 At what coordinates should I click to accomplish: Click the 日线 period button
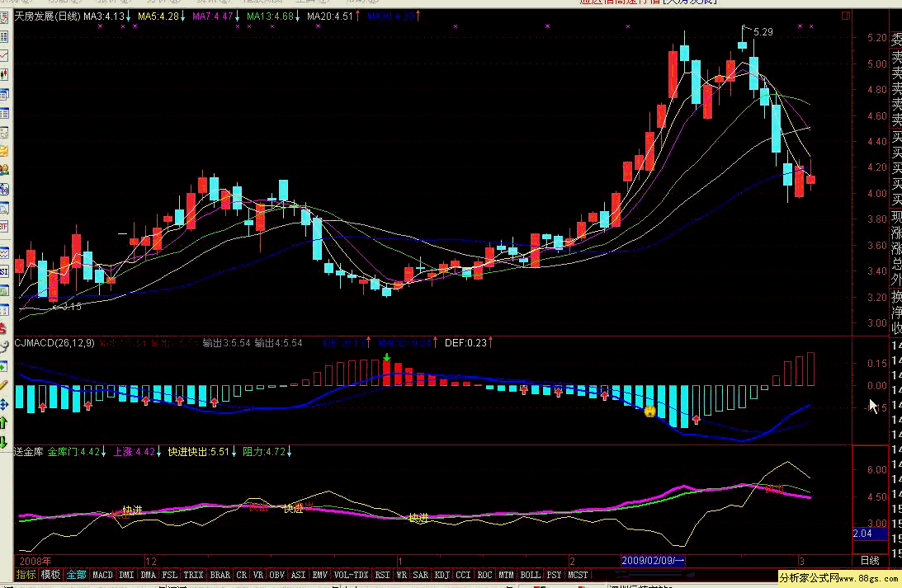click(869, 561)
